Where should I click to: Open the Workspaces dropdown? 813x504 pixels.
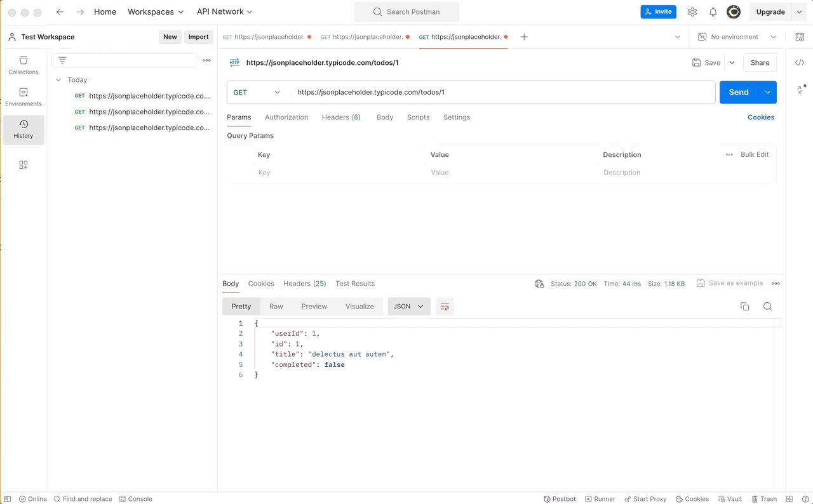click(x=156, y=12)
